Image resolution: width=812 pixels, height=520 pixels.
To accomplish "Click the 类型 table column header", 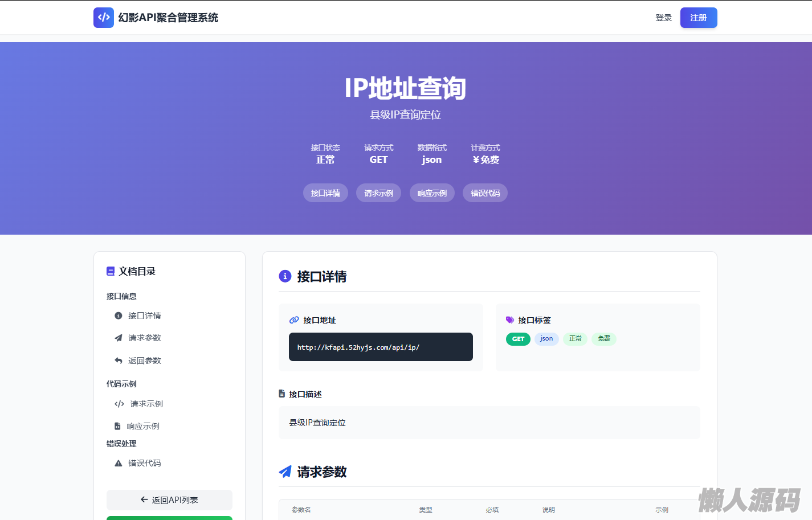I will (426, 510).
